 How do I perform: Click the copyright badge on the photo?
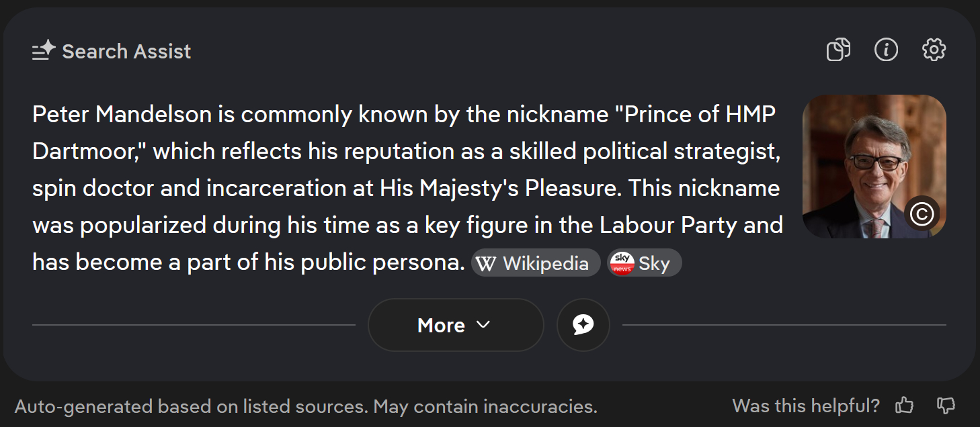pyautogui.click(x=922, y=213)
